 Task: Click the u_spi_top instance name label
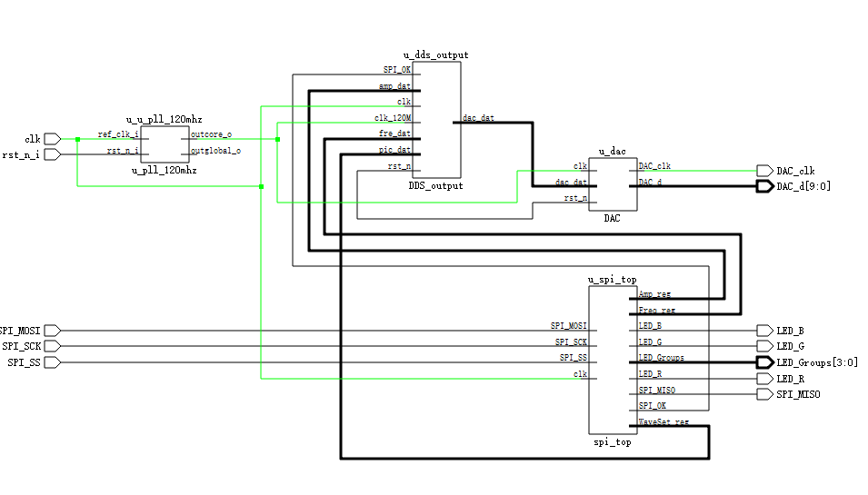(x=613, y=280)
